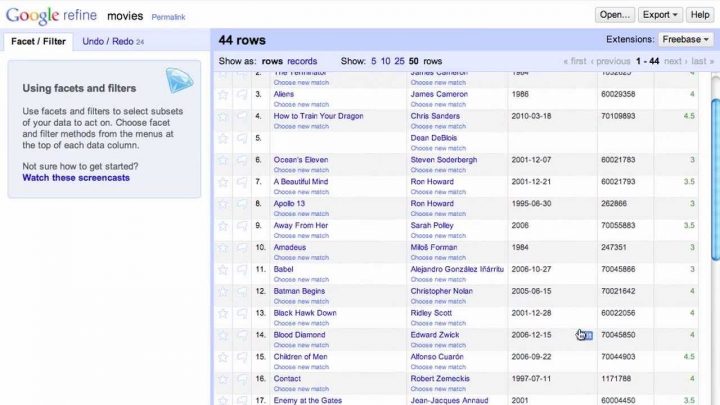Image resolution: width=720 pixels, height=405 pixels.
Task: Click the vertical scrollbar thumb
Action: (x=715, y=179)
